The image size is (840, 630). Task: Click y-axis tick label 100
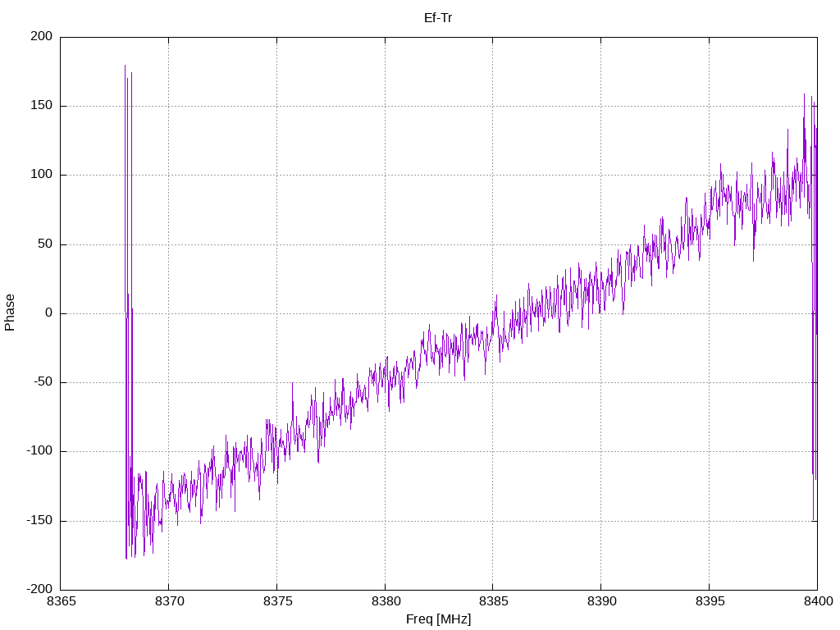point(42,175)
